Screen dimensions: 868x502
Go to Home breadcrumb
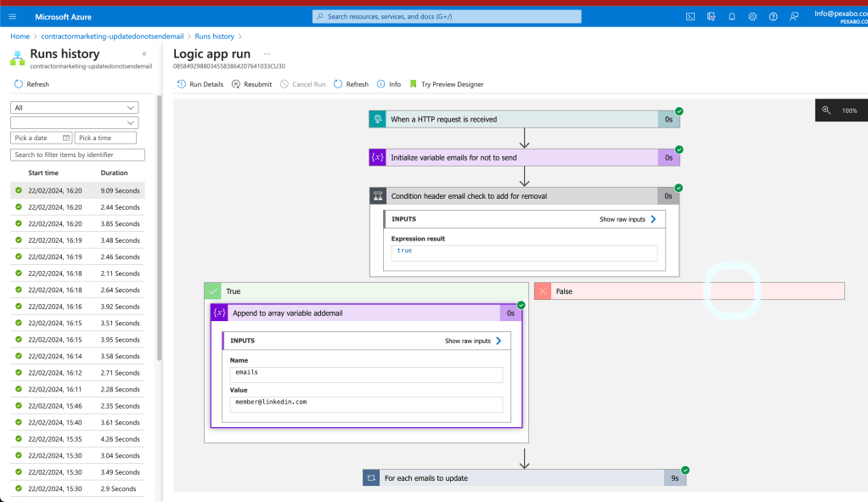tap(20, 36)
